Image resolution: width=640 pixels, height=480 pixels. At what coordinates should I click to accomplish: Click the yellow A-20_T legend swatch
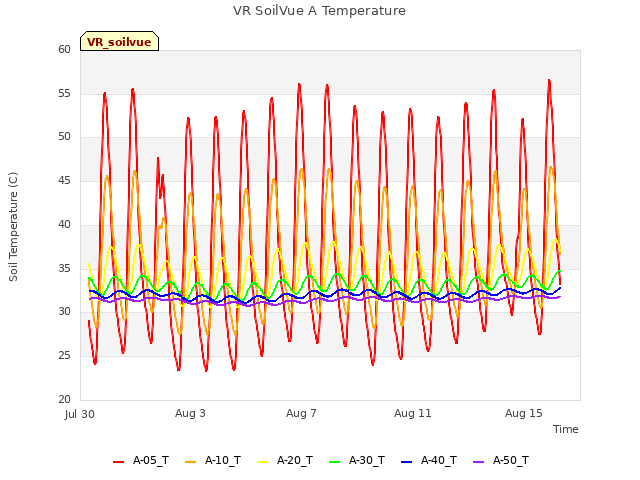(262, 462)
